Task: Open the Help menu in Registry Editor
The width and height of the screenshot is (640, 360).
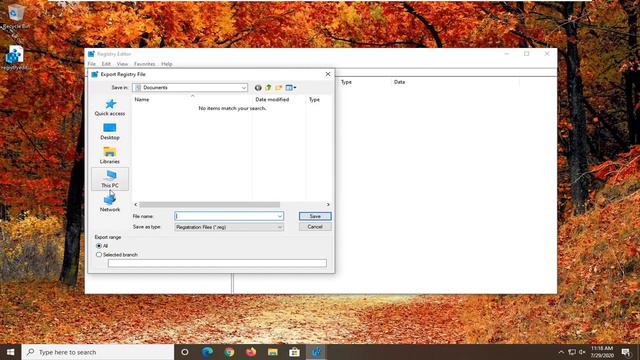Action: pos(167,64)
